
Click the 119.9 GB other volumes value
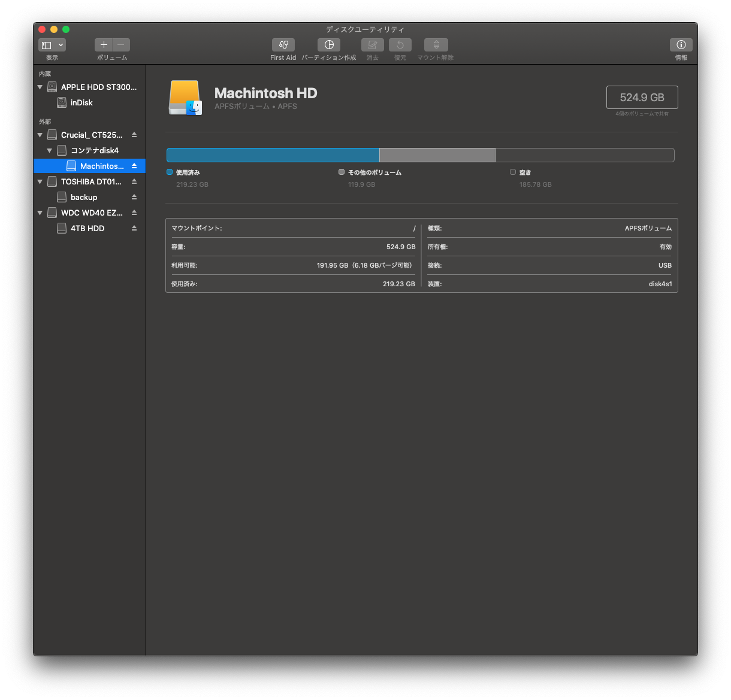click(x=361, y=184)
